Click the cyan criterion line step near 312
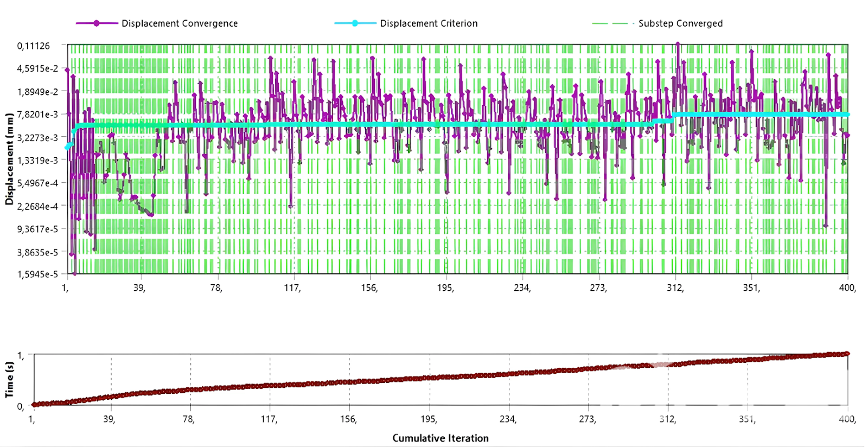868x447 pixels. [x=672, y=117]
